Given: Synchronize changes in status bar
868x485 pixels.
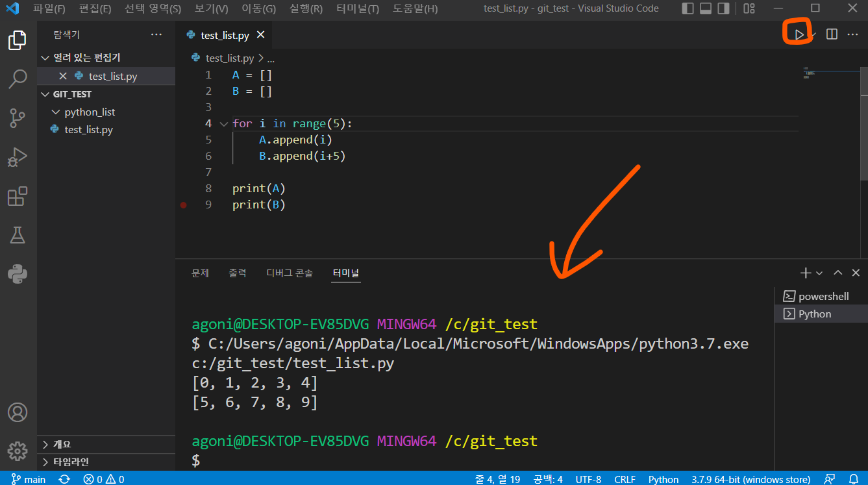Looking at the screenshot, I should click(64, 479).
